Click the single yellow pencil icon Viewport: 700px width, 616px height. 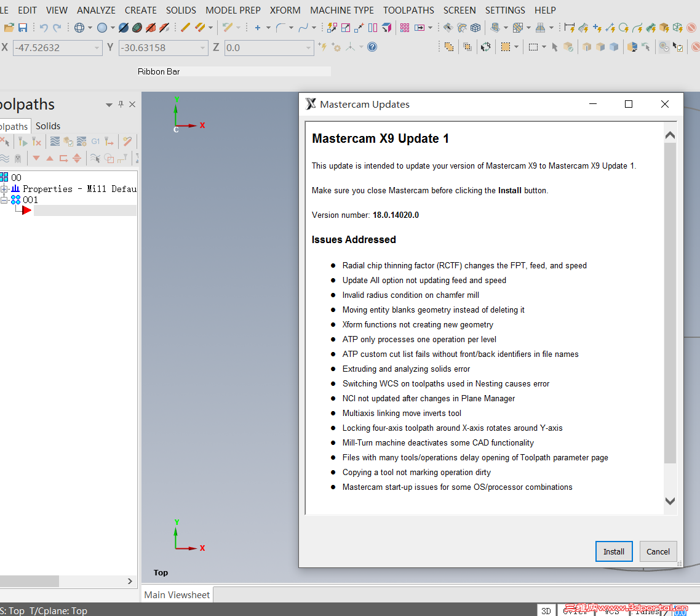tap(185, 28)
